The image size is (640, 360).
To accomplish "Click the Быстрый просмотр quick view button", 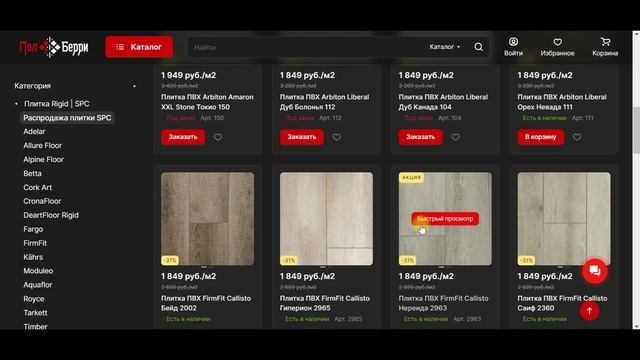I will click(445, 219).
